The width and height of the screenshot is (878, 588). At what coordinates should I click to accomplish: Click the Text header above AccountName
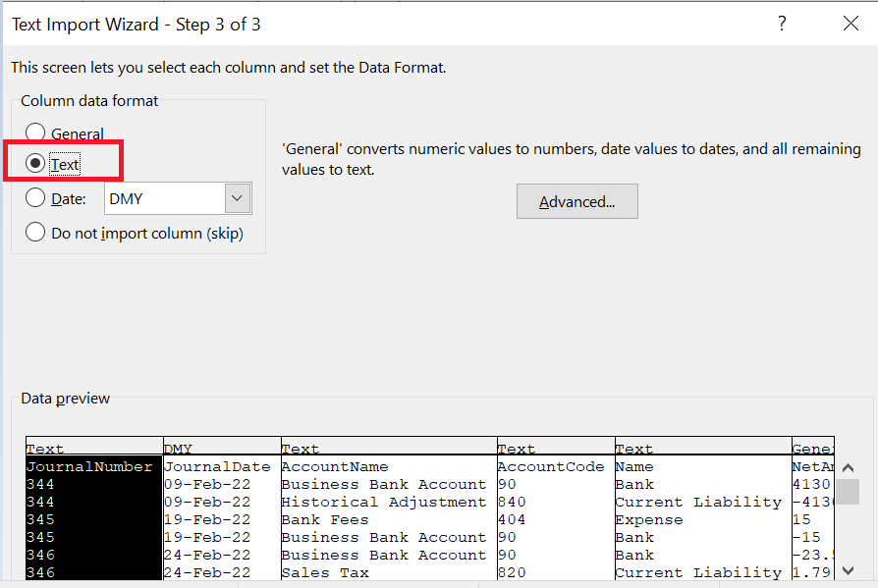301,449
